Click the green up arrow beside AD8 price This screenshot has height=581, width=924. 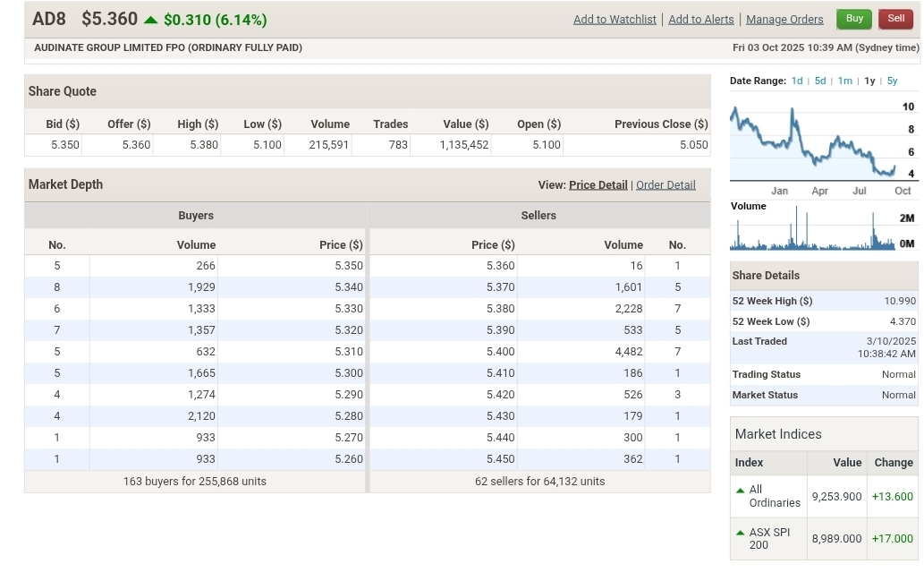click(150, 20)
